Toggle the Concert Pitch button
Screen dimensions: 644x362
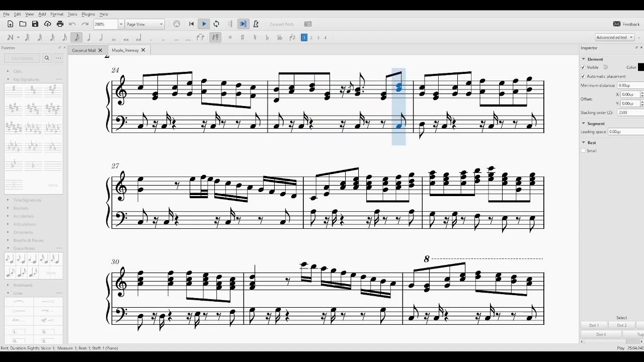tap(282, 24)
